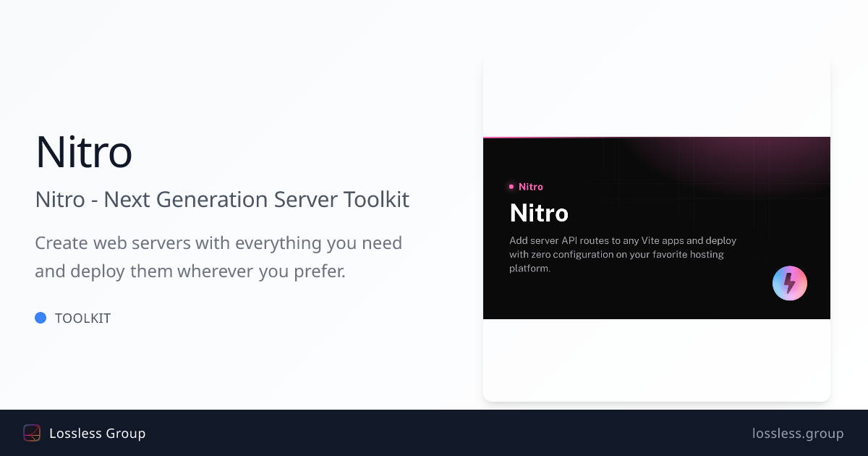Viewport: 868px width, 456px height.
Task: Click the Nitro lightning bolt badge icon
Action: click(790, 283)
